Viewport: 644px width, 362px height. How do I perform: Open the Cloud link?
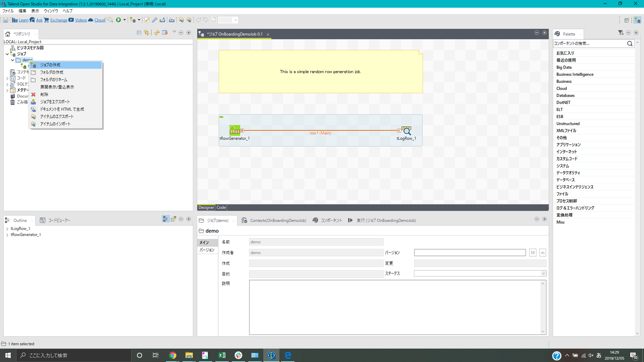[100, 20]
